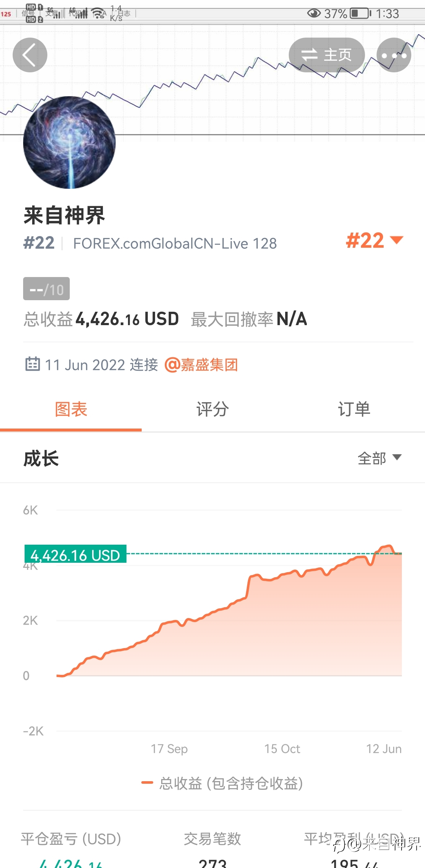This screenshot has height=868, width=425.
Task: Tap the eye comfort icon in status bar
Action: [314, 13]
